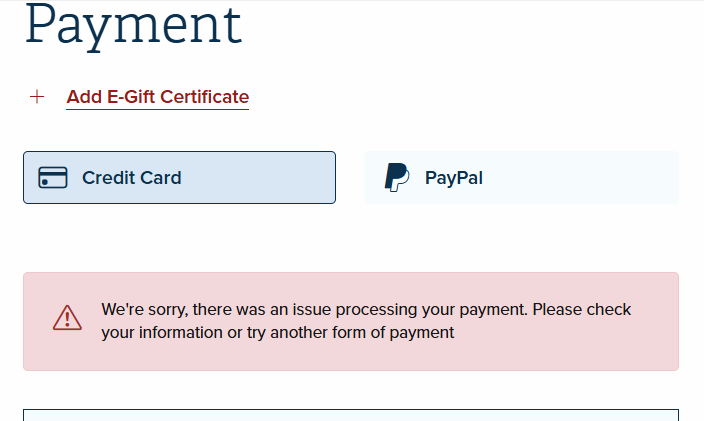Select PayPal payment method
This screenshot has width=704, height=421.
522,177
